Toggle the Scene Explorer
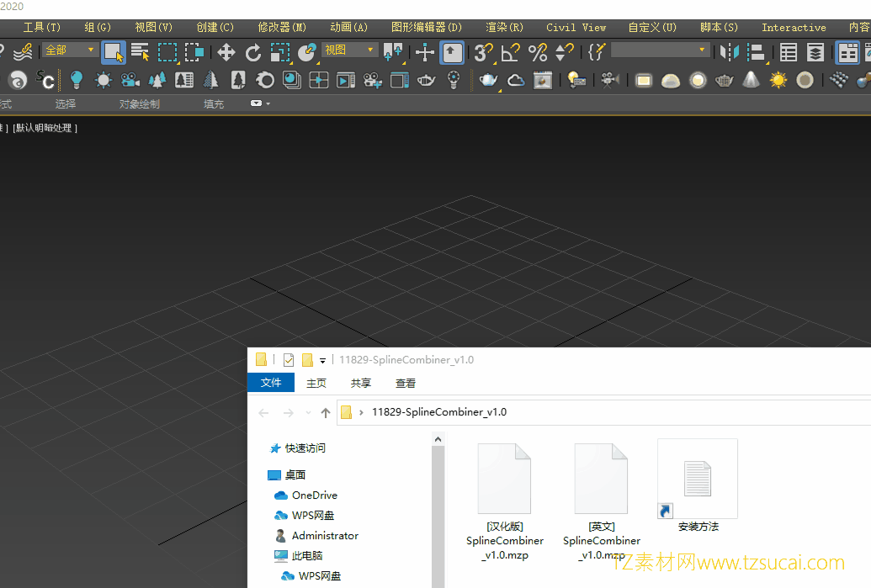This screenshot has width=871, height=588. 789,52
